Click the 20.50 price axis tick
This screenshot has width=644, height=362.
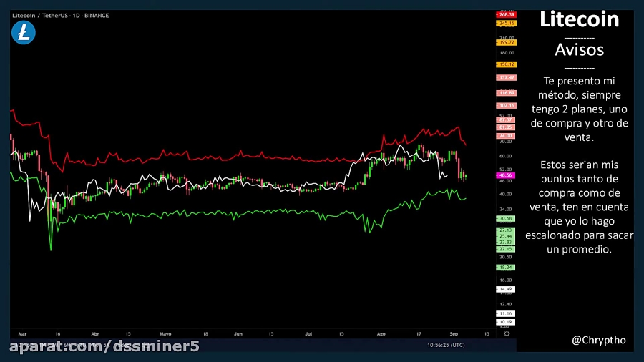click(x=506, y=257)
